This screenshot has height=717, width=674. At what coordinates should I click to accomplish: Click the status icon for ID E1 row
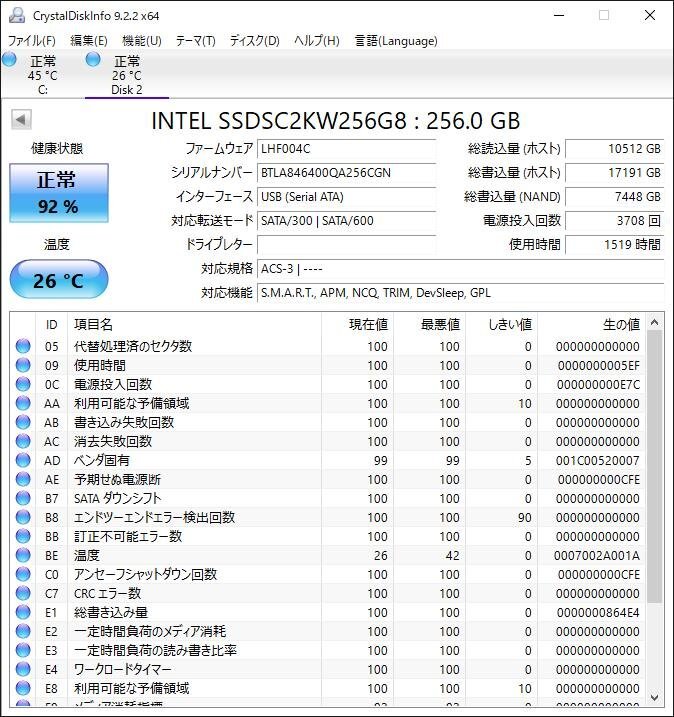pyautogui.click(x=23, y=612)
